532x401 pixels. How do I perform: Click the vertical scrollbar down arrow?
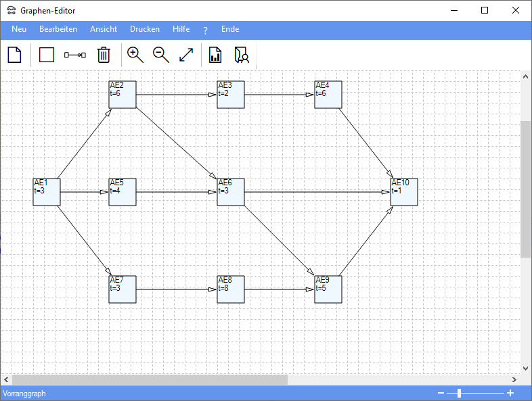click(526, 368)
